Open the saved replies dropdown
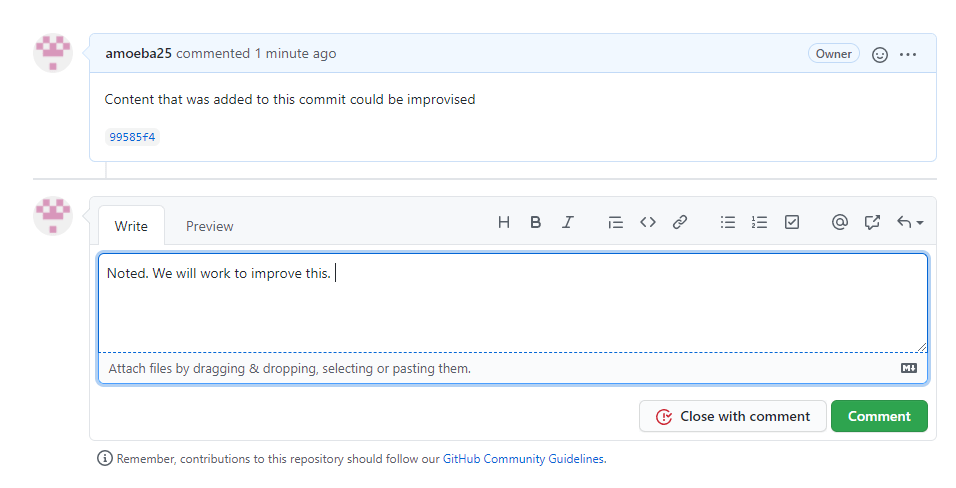 (x=909, y=222)
